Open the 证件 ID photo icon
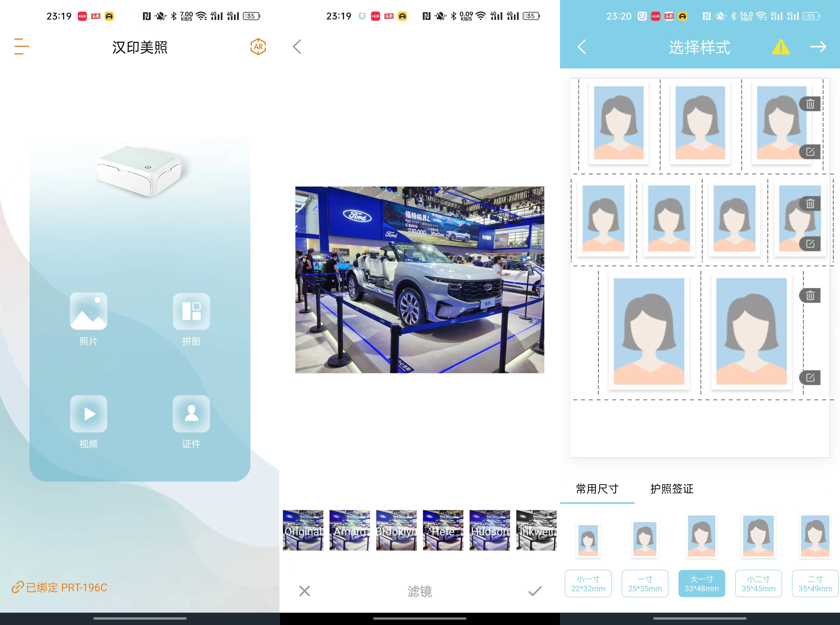 [191, 414]
